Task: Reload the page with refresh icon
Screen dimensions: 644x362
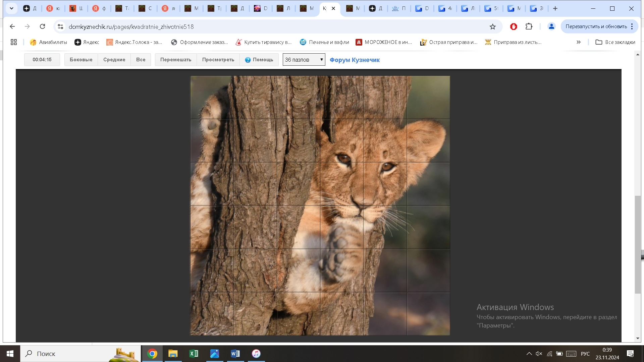Action: (42, 26)
